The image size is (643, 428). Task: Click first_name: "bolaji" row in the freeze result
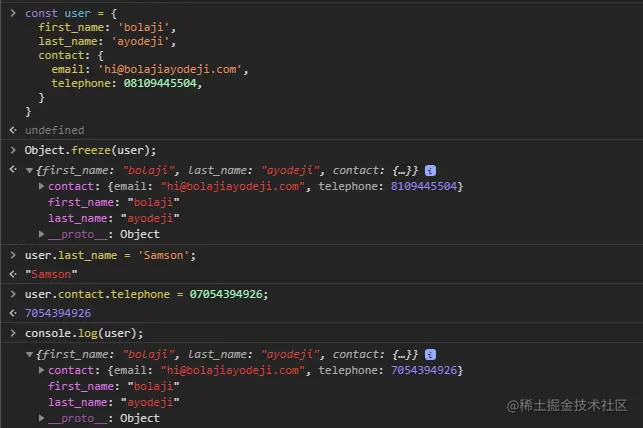pyautogui.click(x=114, y=203)
